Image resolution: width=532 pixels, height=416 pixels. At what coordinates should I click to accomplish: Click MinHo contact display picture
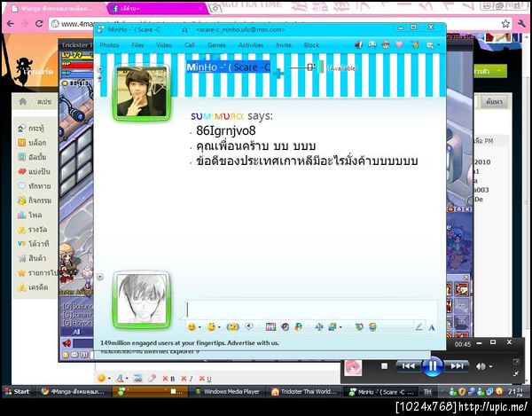coord(142,92)
